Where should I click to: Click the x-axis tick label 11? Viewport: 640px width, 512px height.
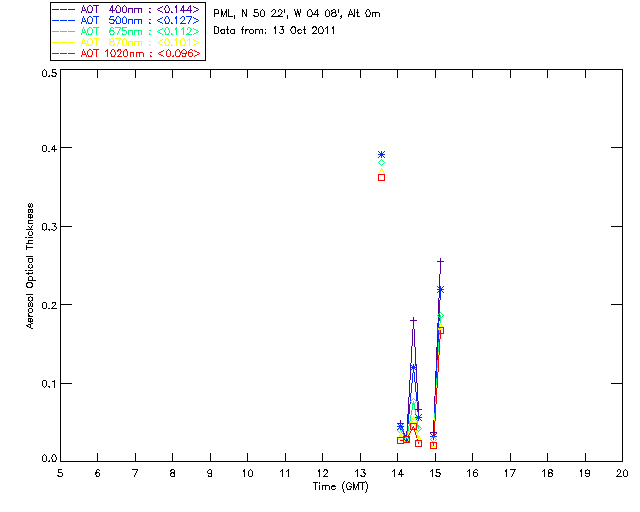285,473
